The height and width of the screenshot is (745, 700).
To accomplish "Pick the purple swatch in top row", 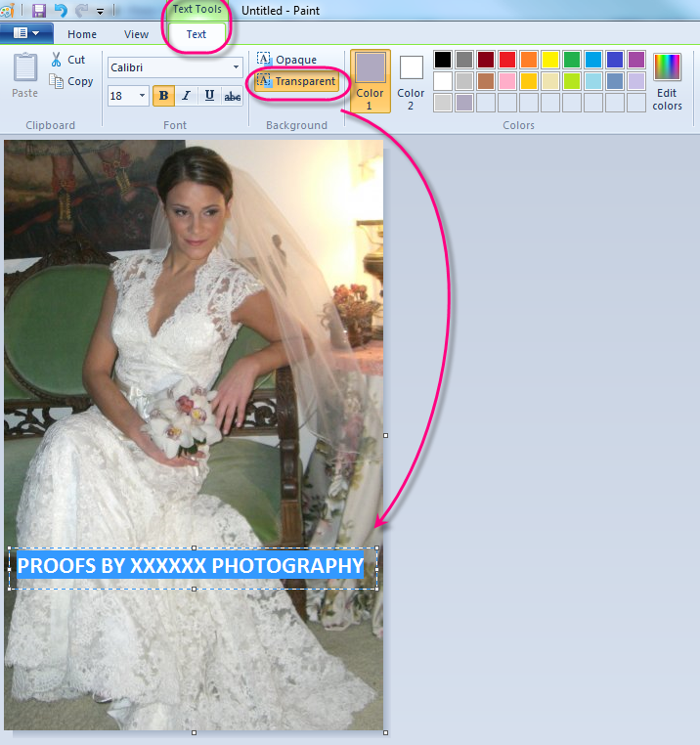I will tap(635, 60).
